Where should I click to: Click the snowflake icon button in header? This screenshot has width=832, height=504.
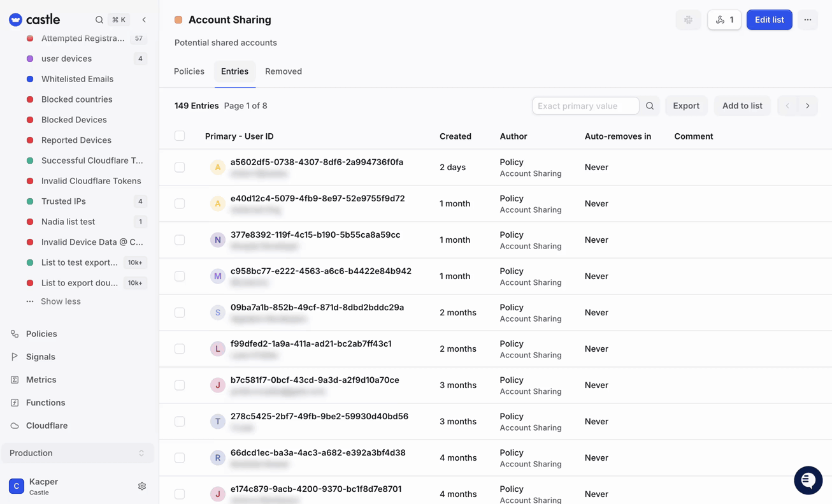click(x=688, y=20)
